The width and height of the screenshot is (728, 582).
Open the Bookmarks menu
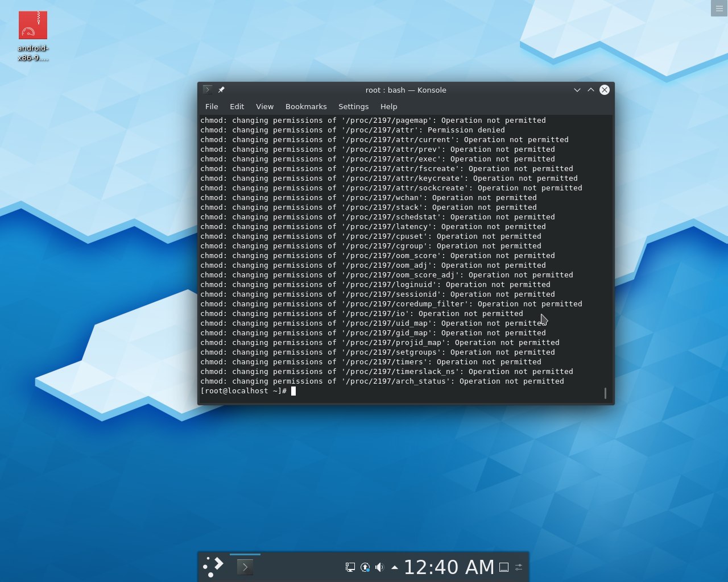click(306, 106)
